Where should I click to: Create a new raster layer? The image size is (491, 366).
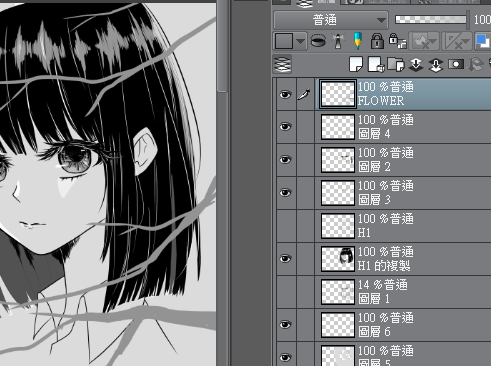click(x=356, y=64)
